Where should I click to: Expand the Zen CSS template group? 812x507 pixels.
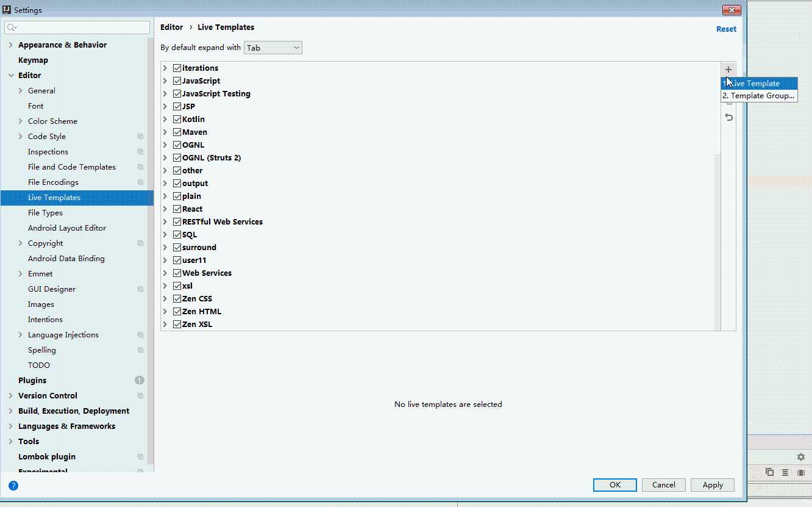[165, 298]
